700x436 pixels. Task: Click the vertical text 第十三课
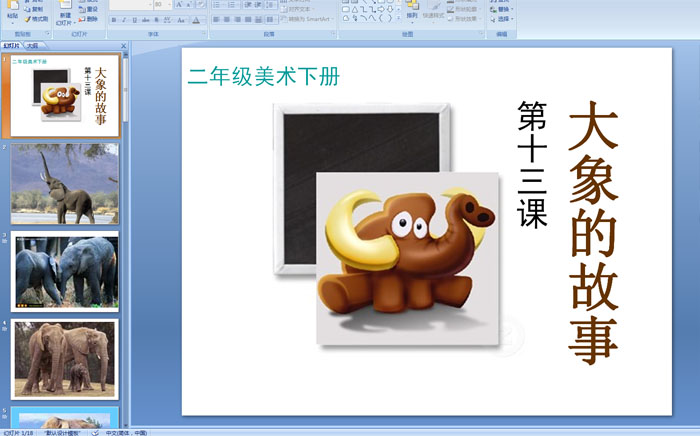tap(532, 165)
